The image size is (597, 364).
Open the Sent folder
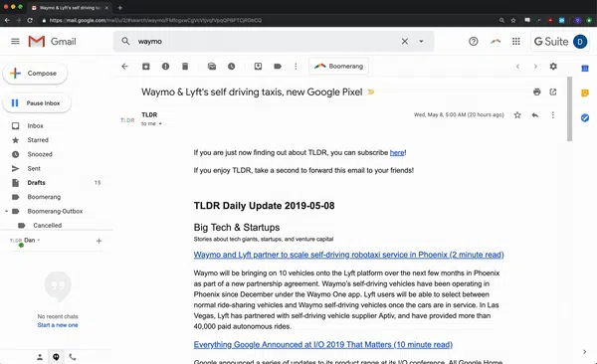(34, 168)
